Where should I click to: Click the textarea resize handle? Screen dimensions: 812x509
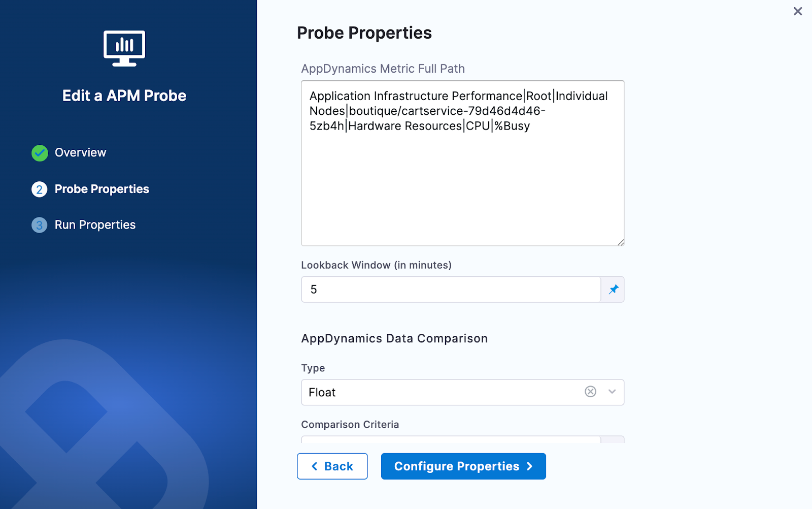point(621,242)
